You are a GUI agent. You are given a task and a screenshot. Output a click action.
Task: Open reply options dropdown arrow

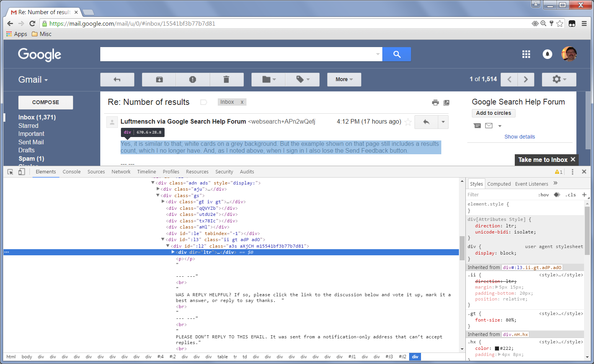pyautogui.click(x=443, y=122)
